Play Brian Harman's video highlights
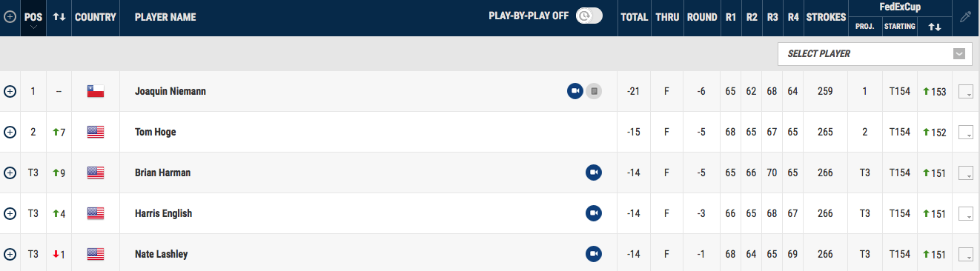Screen dimensions: 980x271 (593, 173)
